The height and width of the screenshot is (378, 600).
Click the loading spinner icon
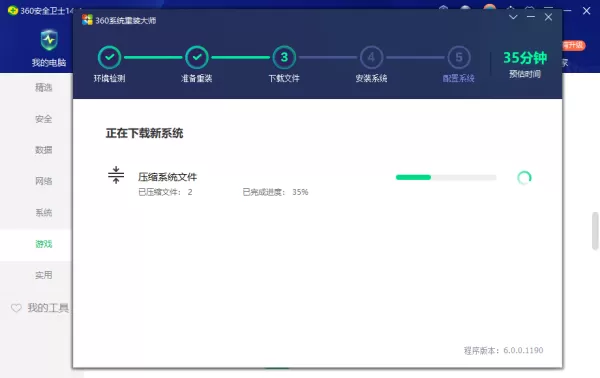pyautogui.click(x=524, y=178)
